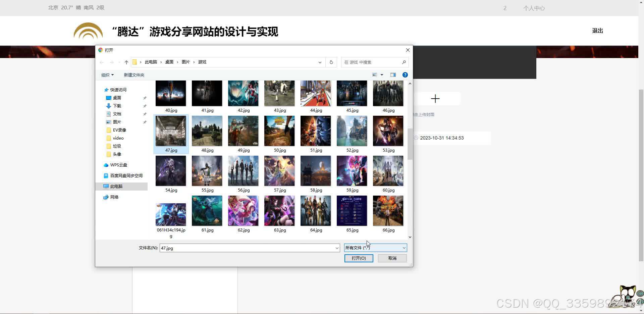Select the 52.jpg thumbnail
Image resolution: width=644 pixels, height=314 pixels.
[352, 131]
